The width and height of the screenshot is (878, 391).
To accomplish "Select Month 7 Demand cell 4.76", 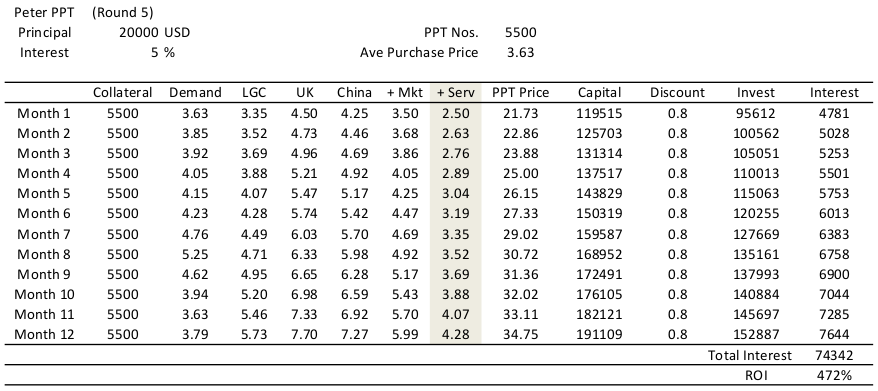I will click(x=195, y=234).
